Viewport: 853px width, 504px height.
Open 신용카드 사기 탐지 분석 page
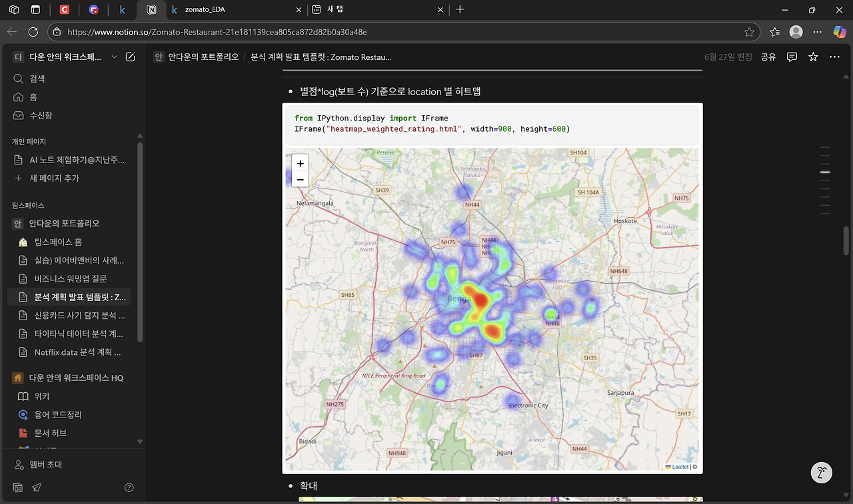pos(79,316)
